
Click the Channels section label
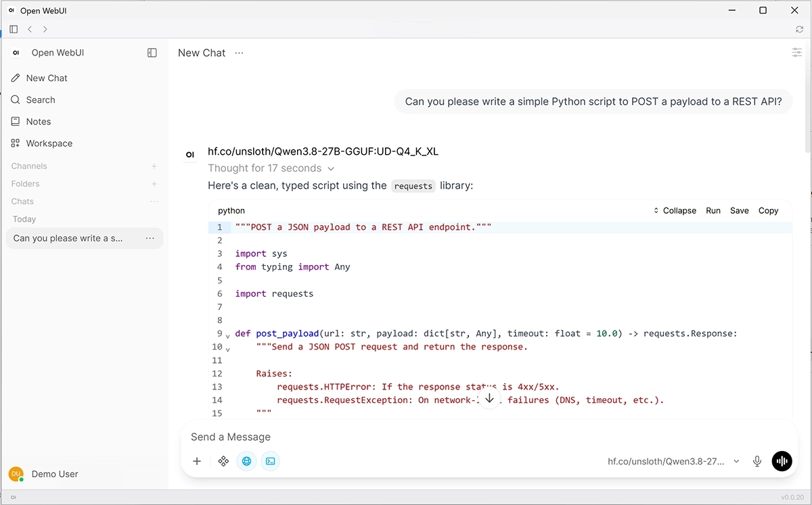pyautogui.click(x=29, y=166)
